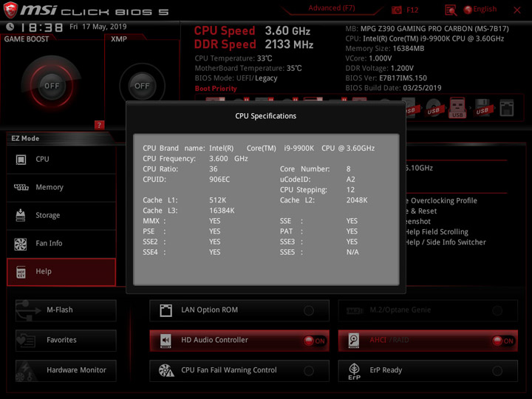Enable CPU Fan Fail Warning Control toggle
Image resolution: width=532 pixels, height=399 pixels.
click(309, 371)
